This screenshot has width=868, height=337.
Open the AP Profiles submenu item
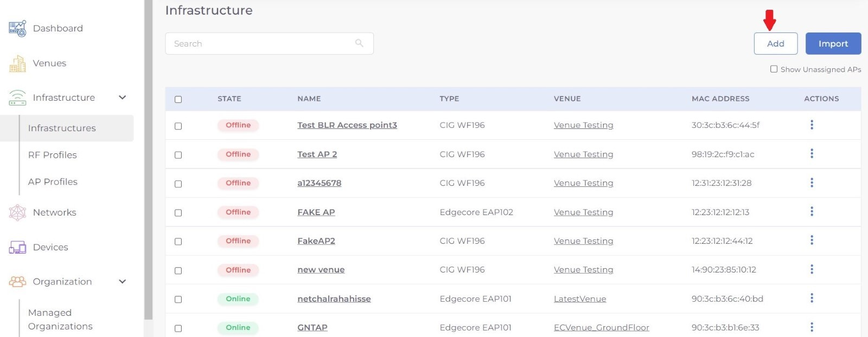(x=53, y=182)
